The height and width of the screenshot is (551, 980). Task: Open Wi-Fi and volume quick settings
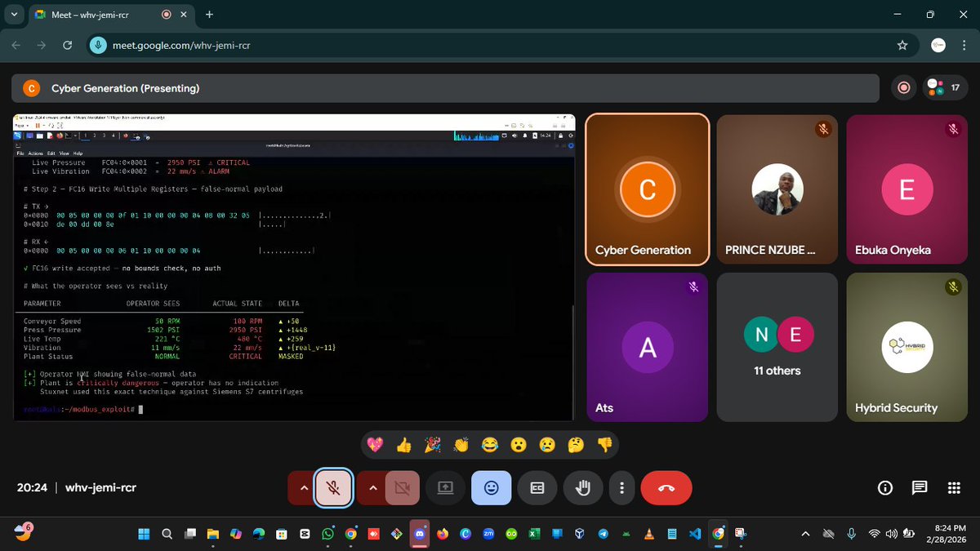pos(891,534)
